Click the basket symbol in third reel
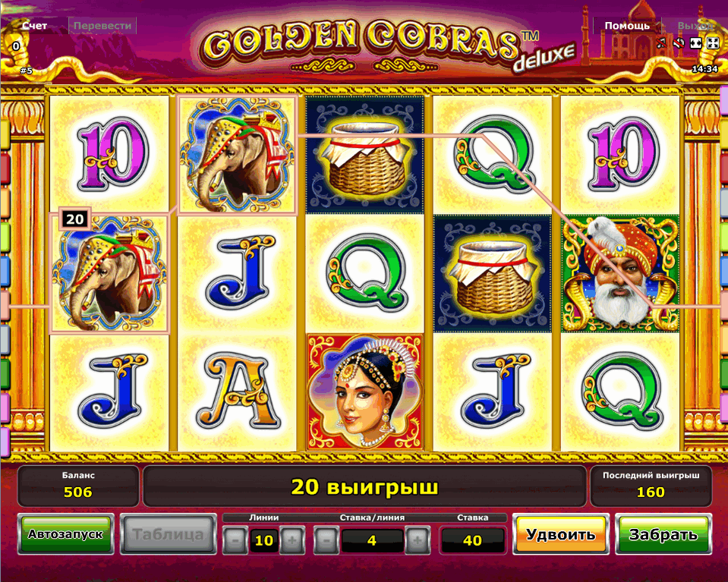The width and height of the screenshot is (728, 582). [x=365, y=155]
